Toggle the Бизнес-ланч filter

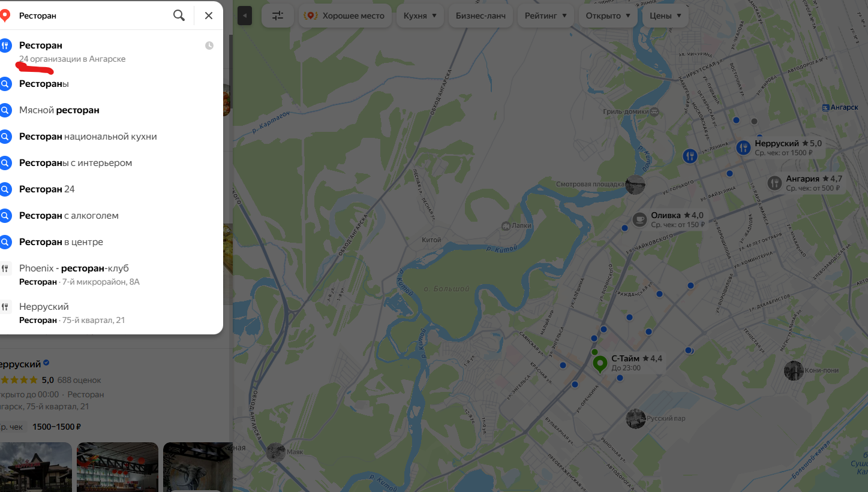pyautogui.click(x=480, y=16)
